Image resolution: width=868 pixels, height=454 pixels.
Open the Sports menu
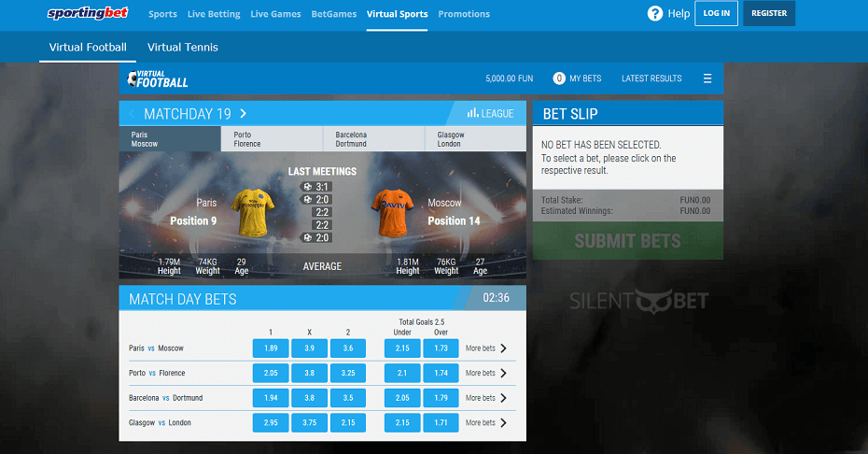pos(162,14)
